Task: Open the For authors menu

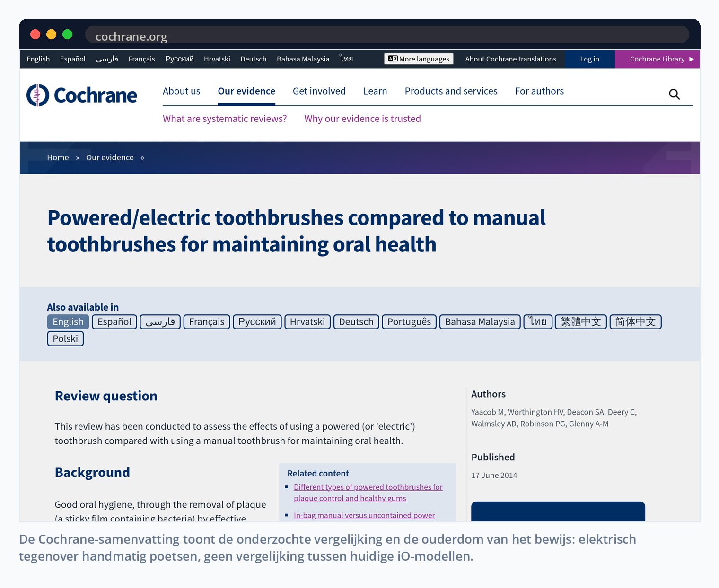Action: click(539, 91)
